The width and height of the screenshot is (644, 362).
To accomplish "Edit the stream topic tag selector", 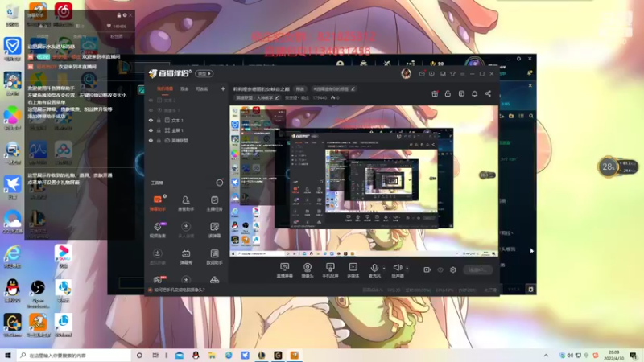I will point(333,88).
